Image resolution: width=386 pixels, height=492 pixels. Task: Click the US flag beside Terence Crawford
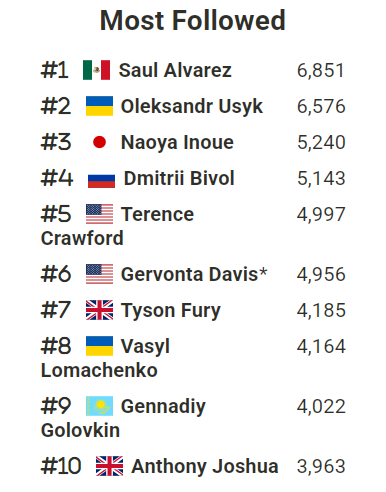99,214
